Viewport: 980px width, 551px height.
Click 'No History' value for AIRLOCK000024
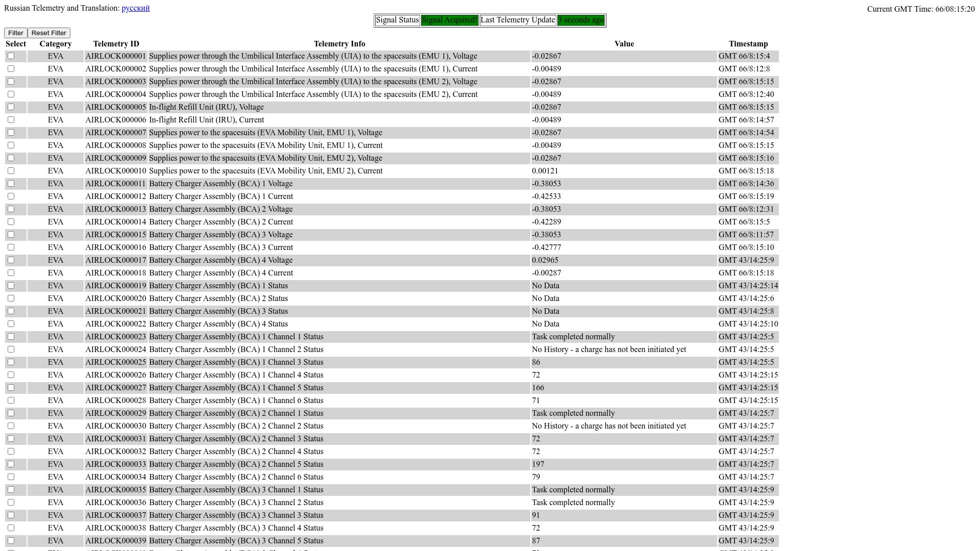pos(609,349)
